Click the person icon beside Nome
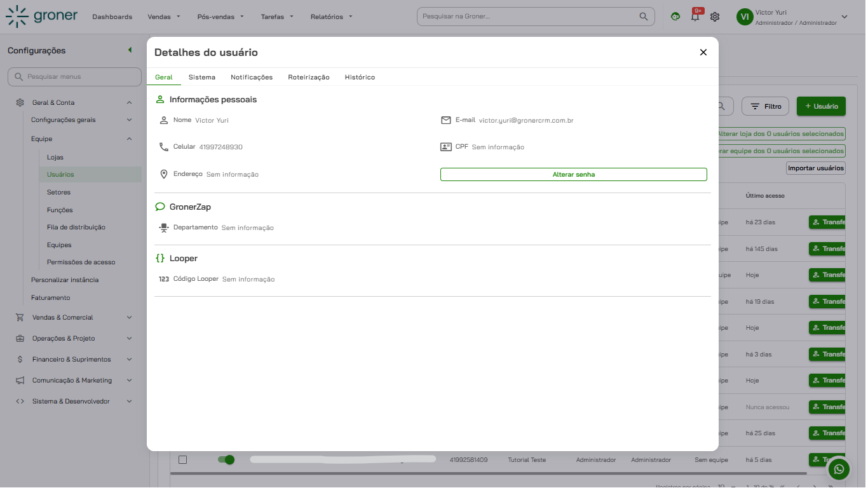This screenshot has width=868, height=488. [x=163, y=120]
